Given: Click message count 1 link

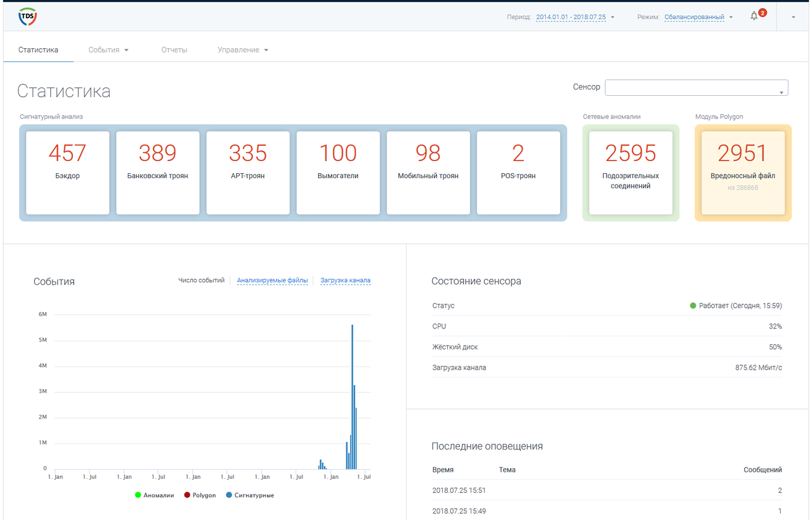Looking at the screenshot, I should coord(780,511).
